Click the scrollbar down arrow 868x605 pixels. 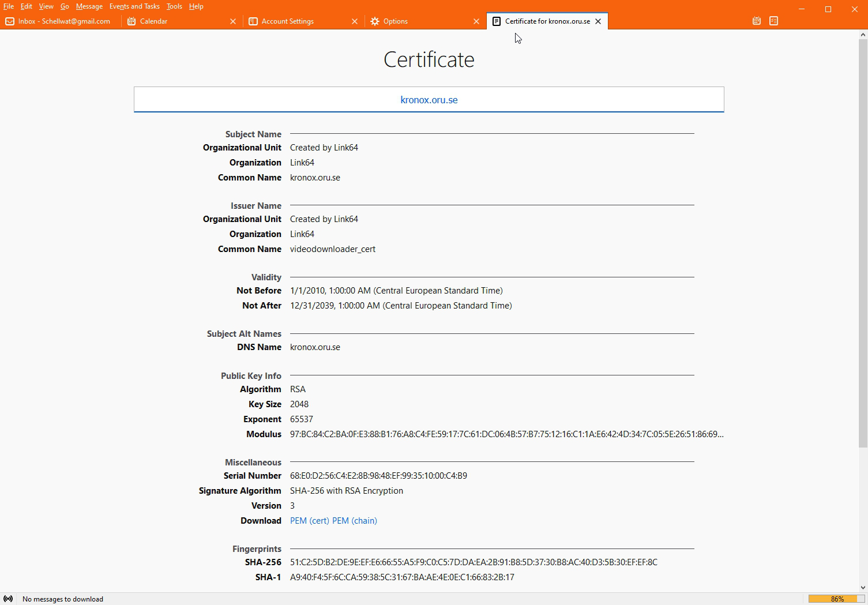point(863,588)
